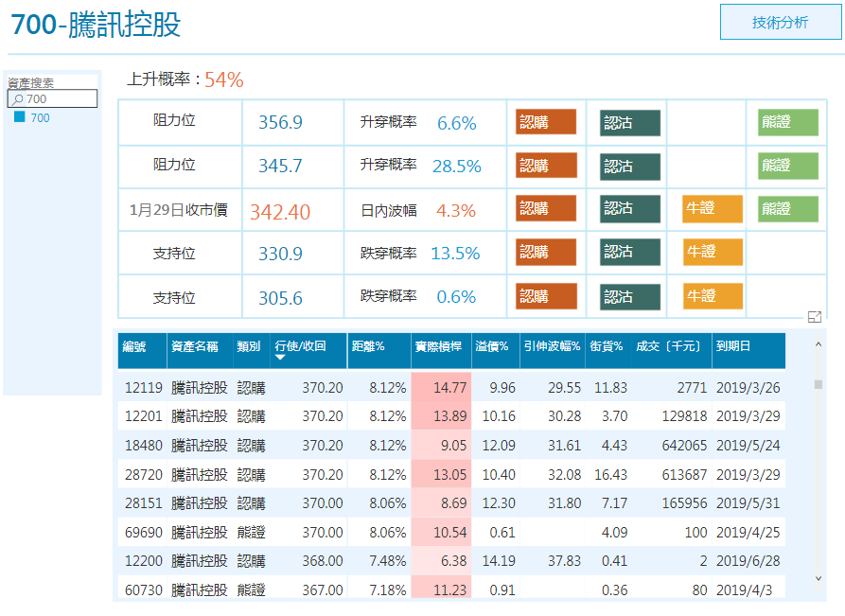Screen dimensions: 845x616
Task: Click 熊證 button in the 345.7 row
Action: (x=788, y=166)
